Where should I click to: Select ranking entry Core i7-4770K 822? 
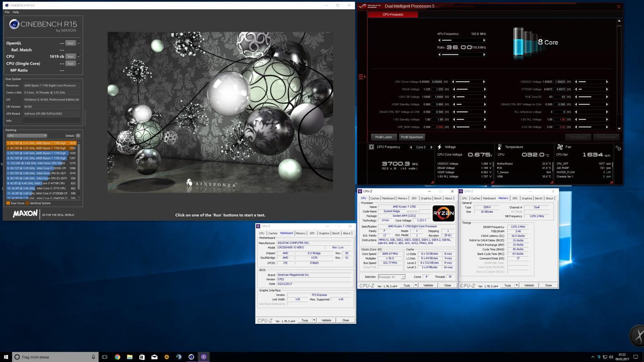coord(41,183)
